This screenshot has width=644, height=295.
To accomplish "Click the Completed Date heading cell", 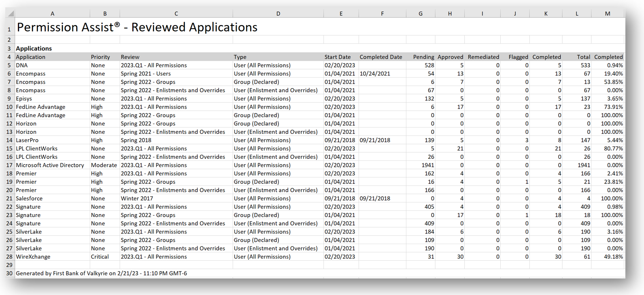I will 381,57.
